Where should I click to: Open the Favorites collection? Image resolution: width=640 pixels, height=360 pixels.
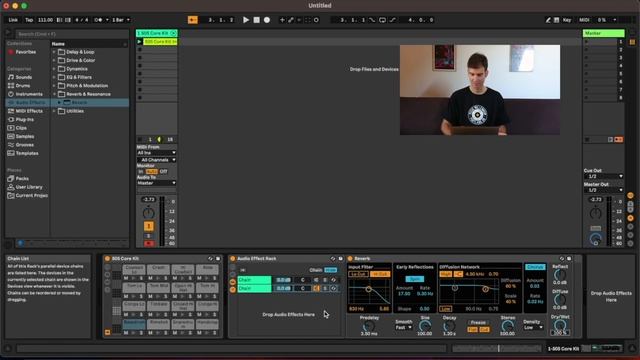pos(25,52)
